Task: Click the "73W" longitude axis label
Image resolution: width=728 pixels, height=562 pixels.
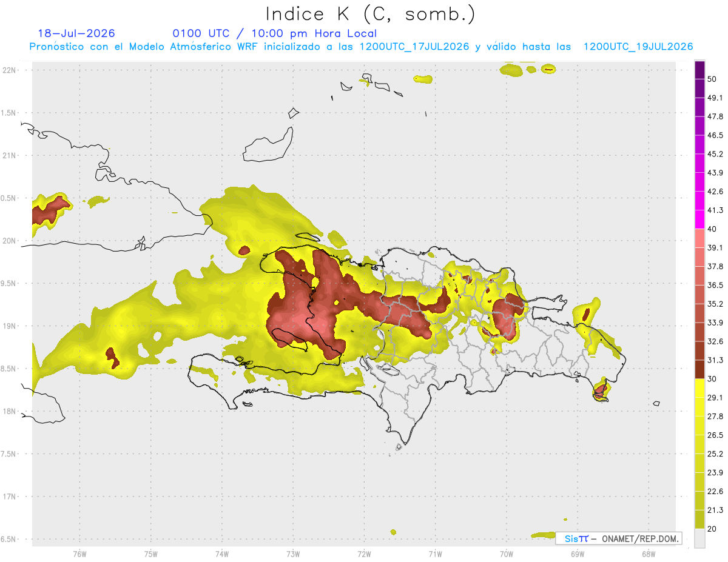Action: 293,554
